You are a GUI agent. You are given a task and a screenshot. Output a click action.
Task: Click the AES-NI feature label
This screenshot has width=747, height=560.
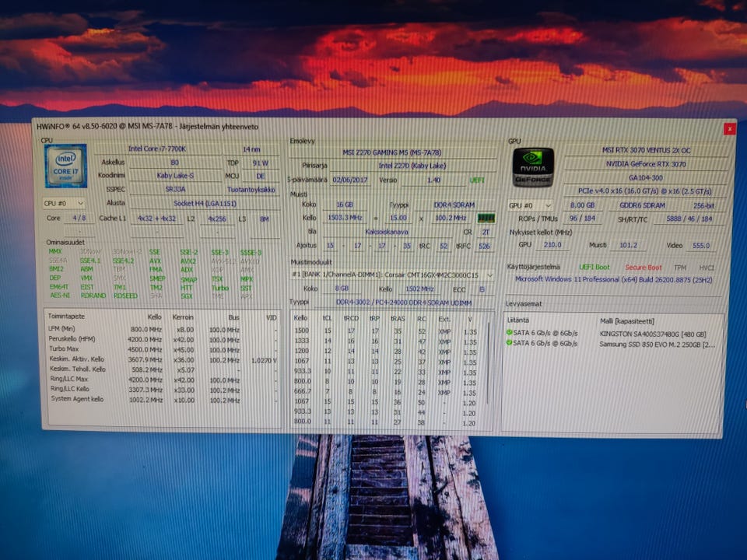point(60,296)
